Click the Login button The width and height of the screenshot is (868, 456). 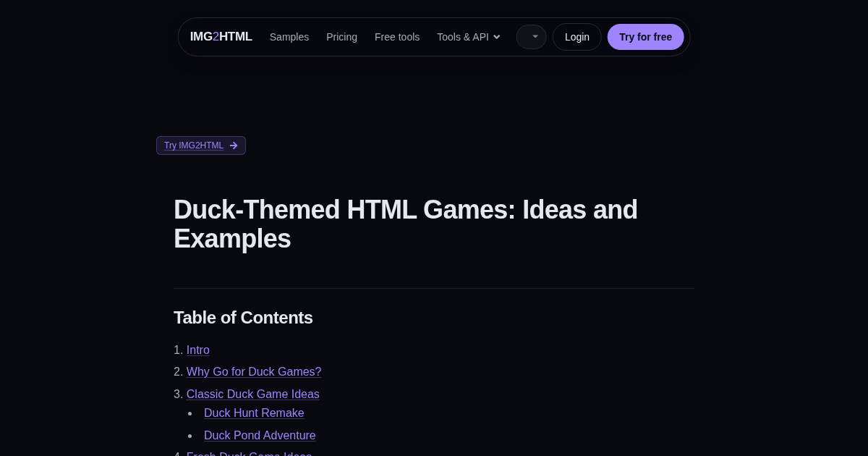(577, 37)
